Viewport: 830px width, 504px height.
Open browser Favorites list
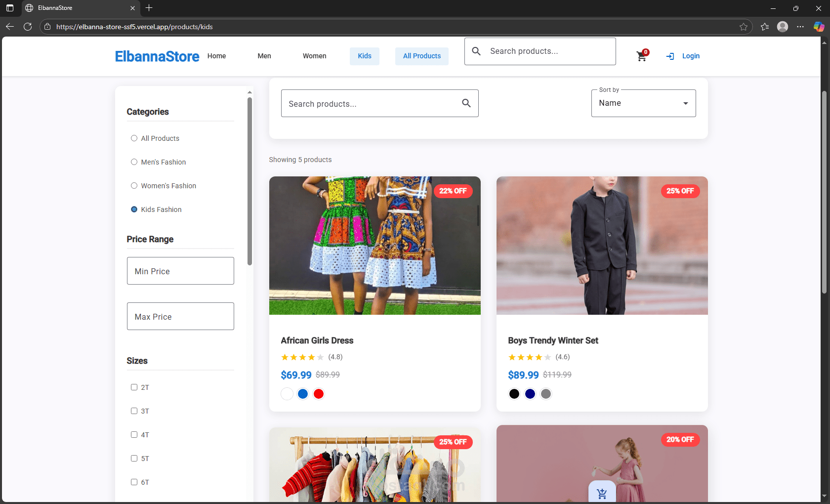pyautogui.click(x=765, y=27)
